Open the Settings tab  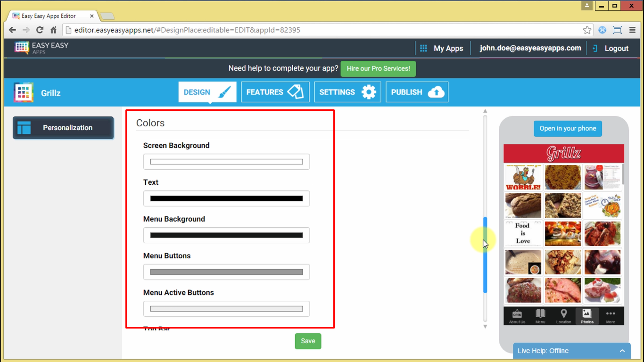coord(347,91)
